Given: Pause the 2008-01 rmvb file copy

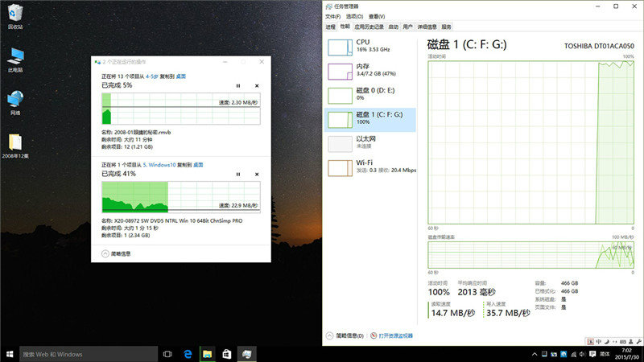Looking at the screenshot, I should click(x=238, y=85).
